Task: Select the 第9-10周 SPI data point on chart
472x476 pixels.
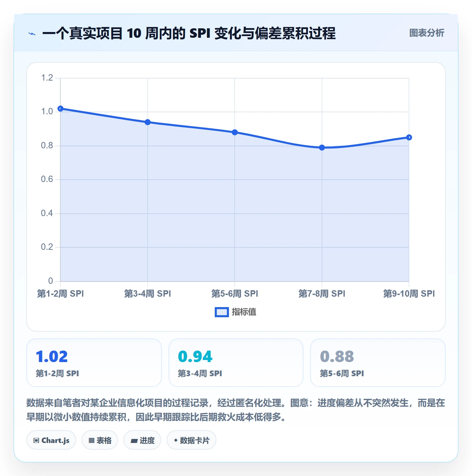Action: point(409,138)
